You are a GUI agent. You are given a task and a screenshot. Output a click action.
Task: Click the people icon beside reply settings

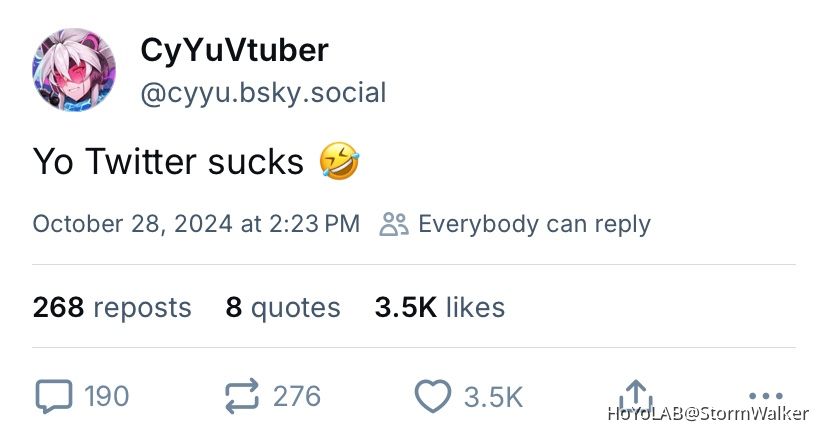[395, 224]
